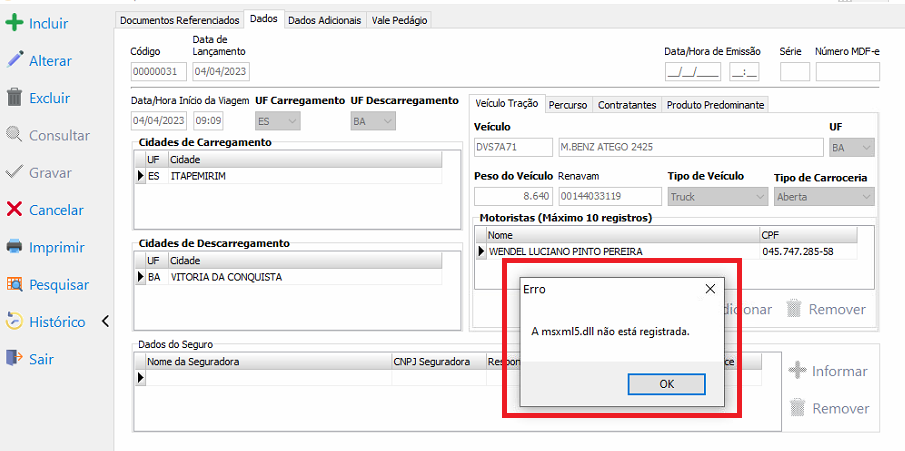Close the Erro dialog with X
This screenshot has height=451, width=905.
[x=710, y=289]
